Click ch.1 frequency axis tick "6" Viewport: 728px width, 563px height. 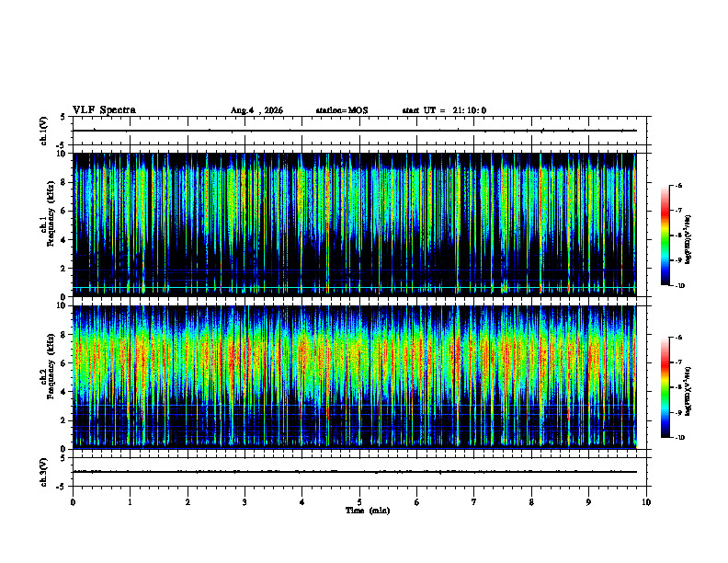point(63,211)
